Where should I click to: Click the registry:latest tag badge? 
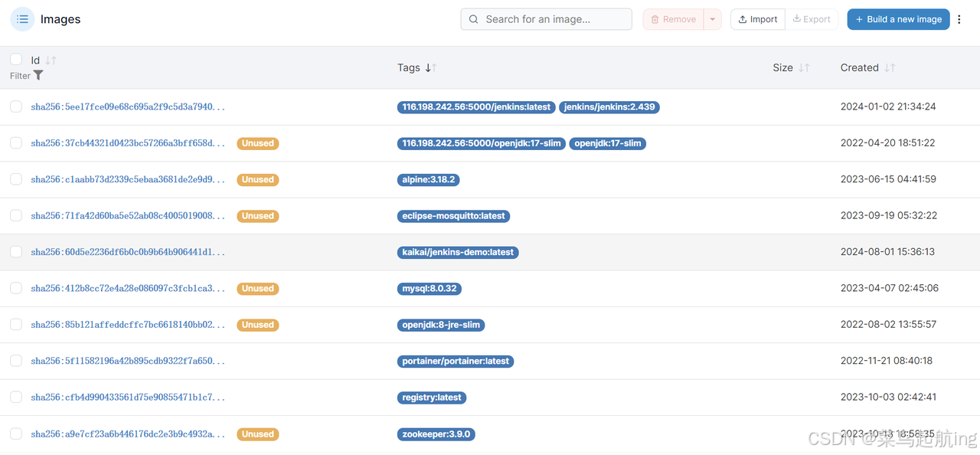click(x=432, y=398)
